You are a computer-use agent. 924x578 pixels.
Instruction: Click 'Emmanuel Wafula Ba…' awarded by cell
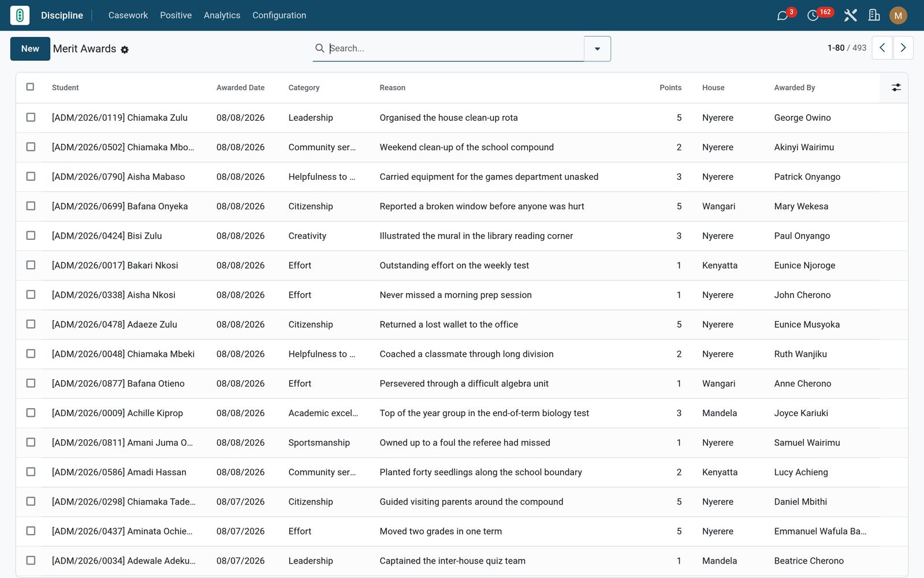(820, 531)
